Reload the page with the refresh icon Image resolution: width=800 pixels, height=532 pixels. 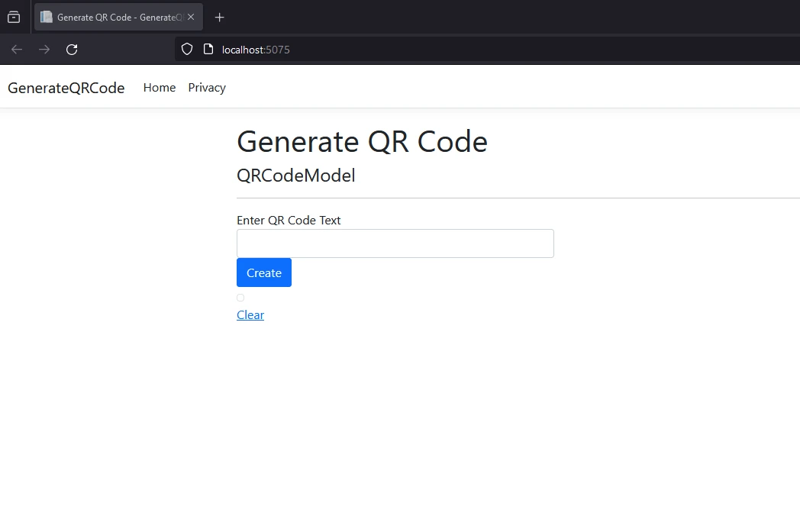(x=72, y=50)
